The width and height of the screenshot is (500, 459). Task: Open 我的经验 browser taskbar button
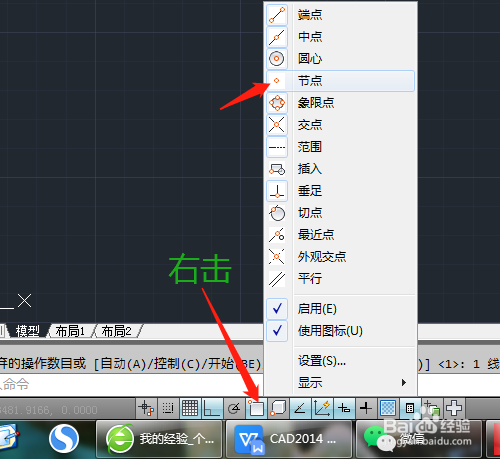159,439
